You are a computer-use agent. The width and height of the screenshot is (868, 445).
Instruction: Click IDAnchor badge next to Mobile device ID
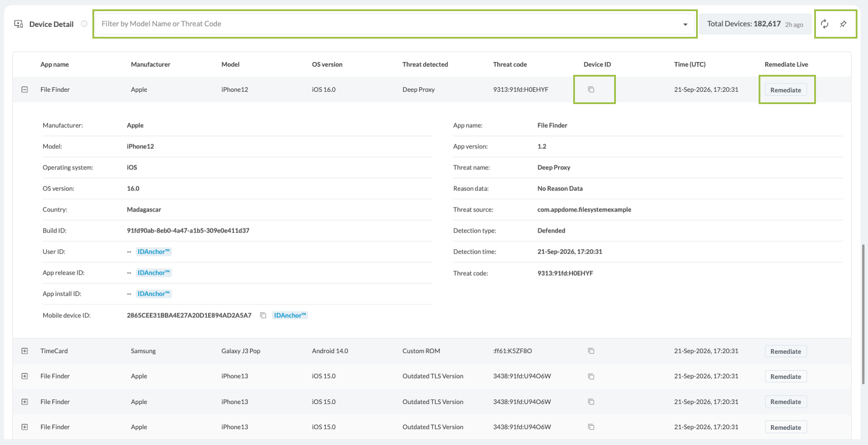[x=291, y=315]
